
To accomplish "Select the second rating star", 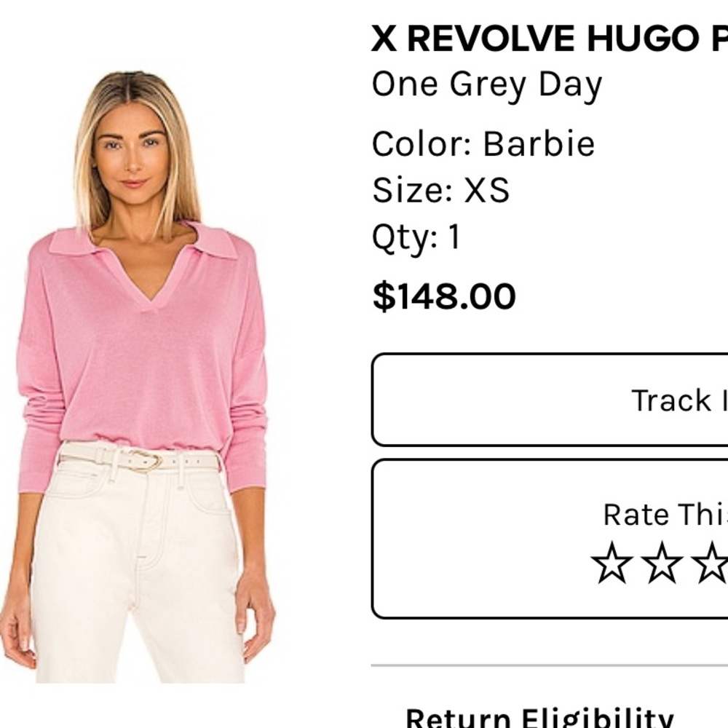I will [662, 562].
